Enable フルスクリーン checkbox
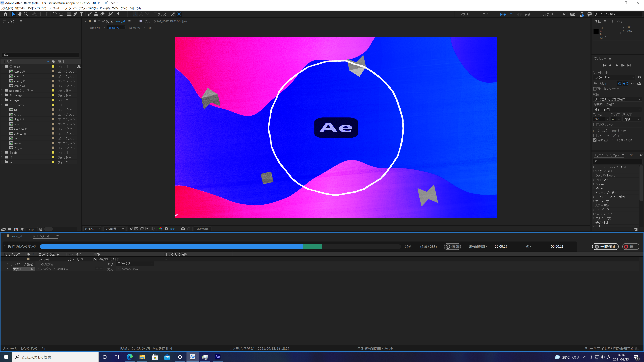 595,124
